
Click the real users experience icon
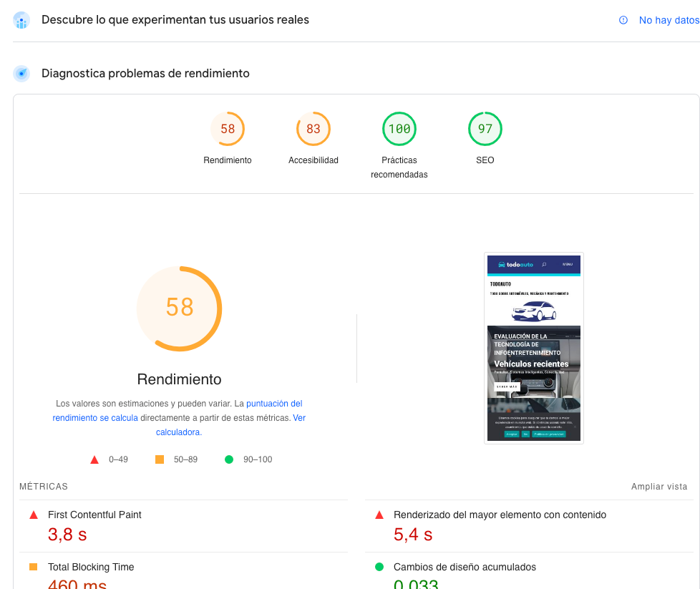point(21,20)
